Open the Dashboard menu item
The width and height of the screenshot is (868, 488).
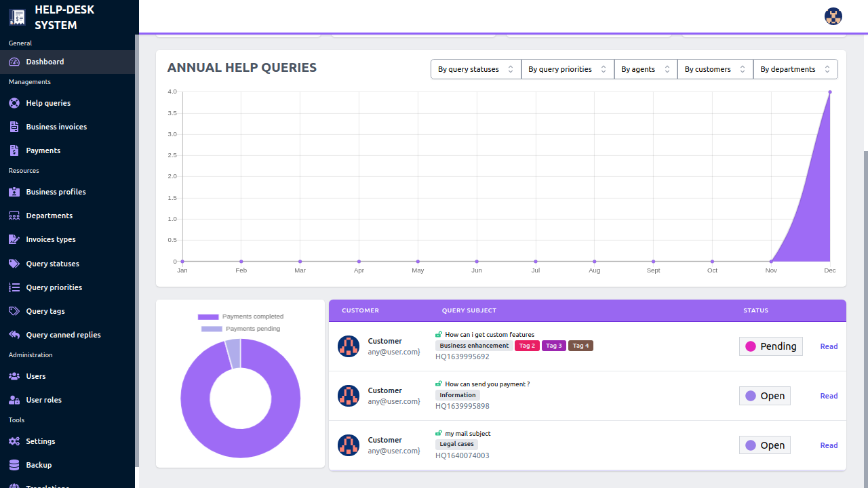(x=45, y=62)
